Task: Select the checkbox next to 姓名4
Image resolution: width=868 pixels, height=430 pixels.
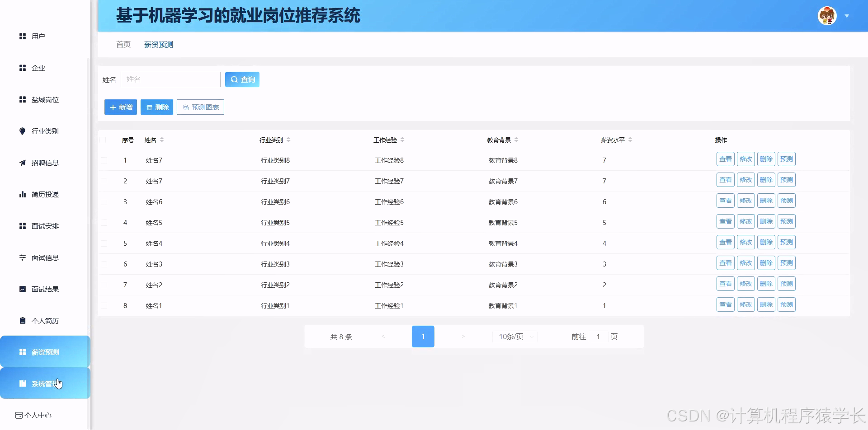Action: 104,243
